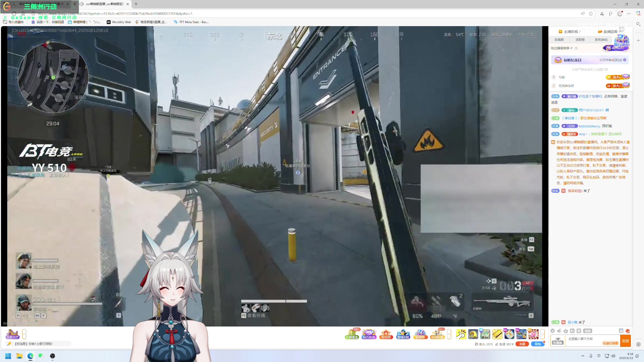Open 任务大厅 task hall icon

coord(13,334)
